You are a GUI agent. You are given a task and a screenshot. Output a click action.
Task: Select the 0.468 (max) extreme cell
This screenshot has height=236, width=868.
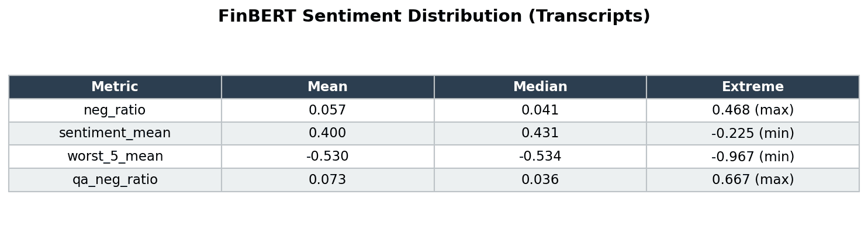coord(752,110)
